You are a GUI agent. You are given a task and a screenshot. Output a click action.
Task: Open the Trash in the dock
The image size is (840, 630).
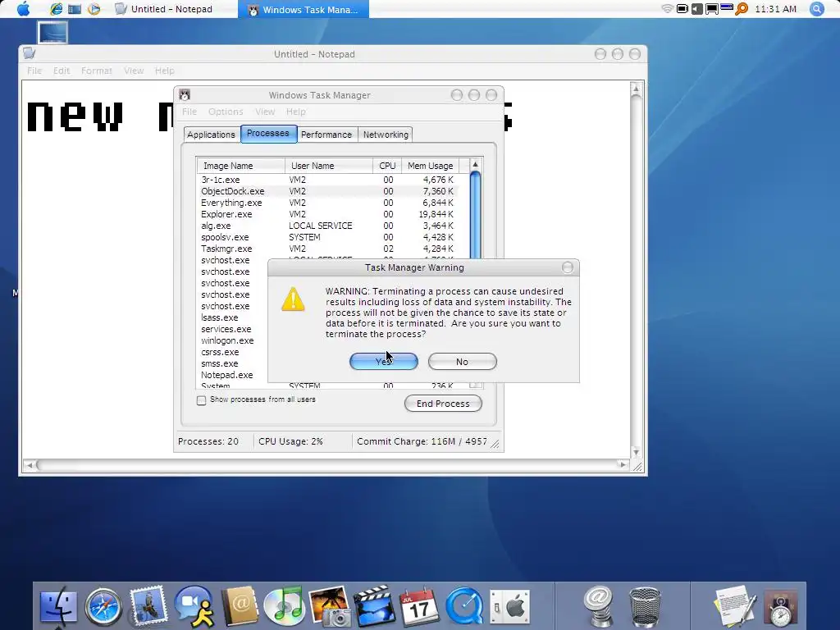click(645, 607)
